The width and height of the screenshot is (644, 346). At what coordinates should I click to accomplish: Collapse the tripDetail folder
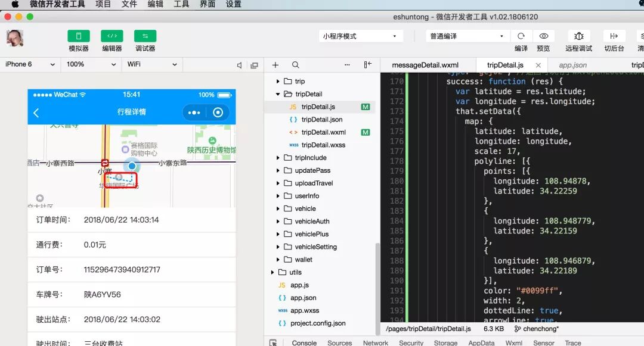tap(278, 94)
